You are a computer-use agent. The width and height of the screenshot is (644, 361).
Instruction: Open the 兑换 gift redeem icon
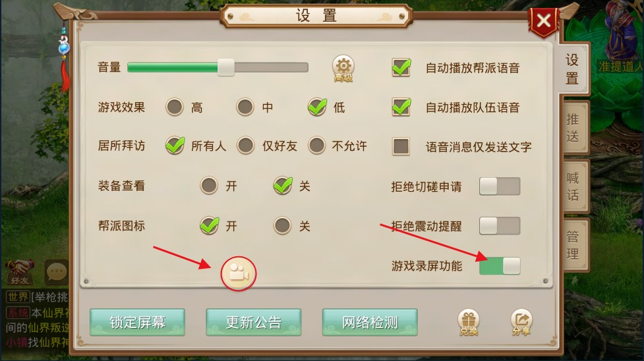pos(468,322)
